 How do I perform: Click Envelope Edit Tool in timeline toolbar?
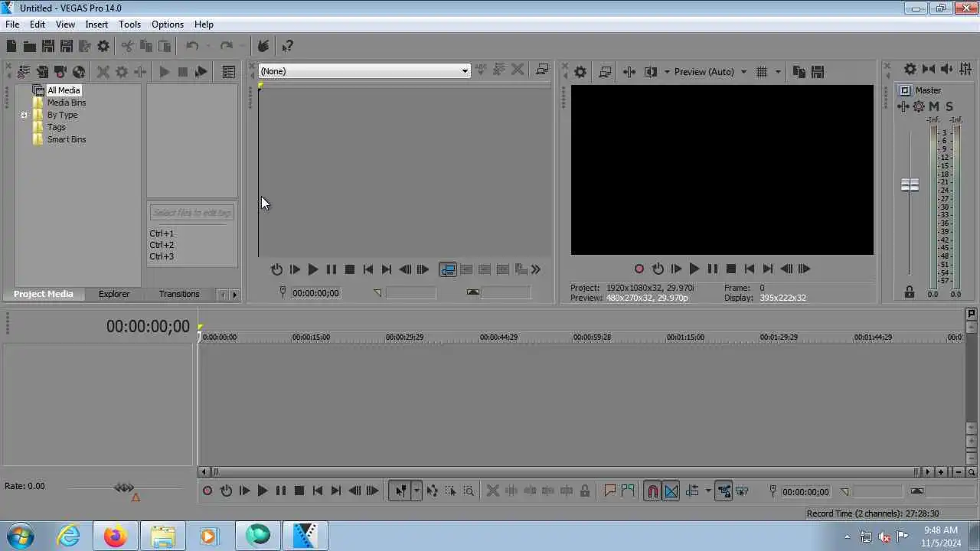(x=433, y=491)
